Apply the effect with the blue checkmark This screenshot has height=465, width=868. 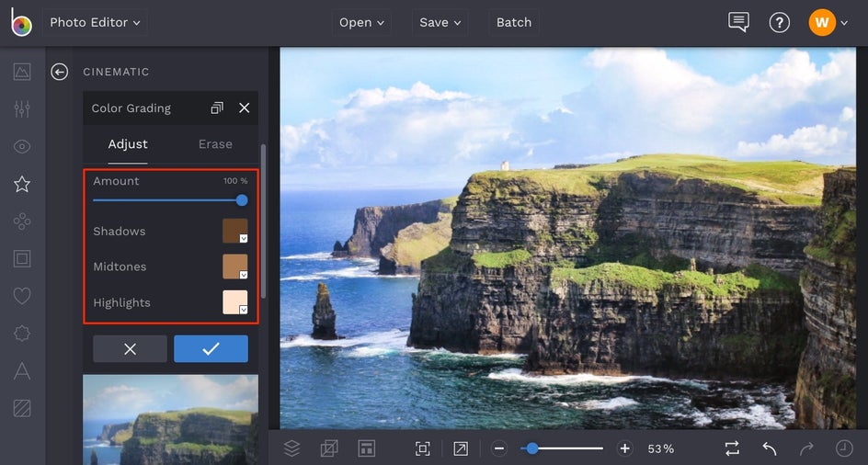coord(211,349)
